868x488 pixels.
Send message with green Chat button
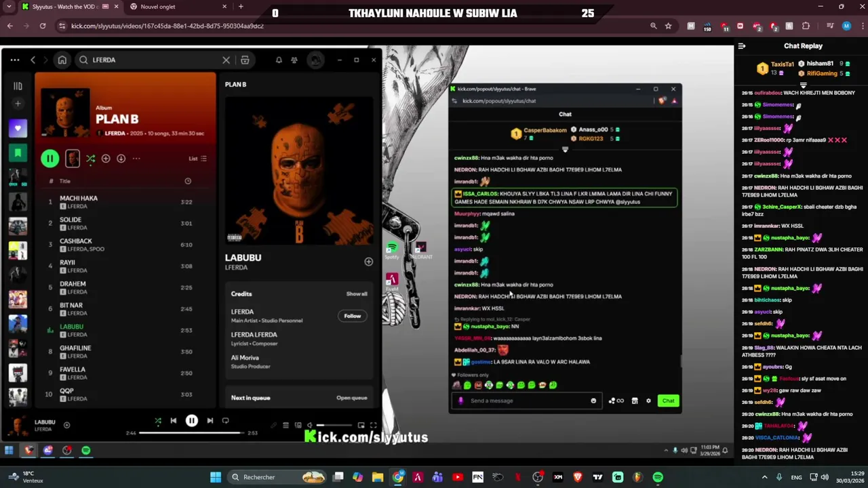pos(668,401)
